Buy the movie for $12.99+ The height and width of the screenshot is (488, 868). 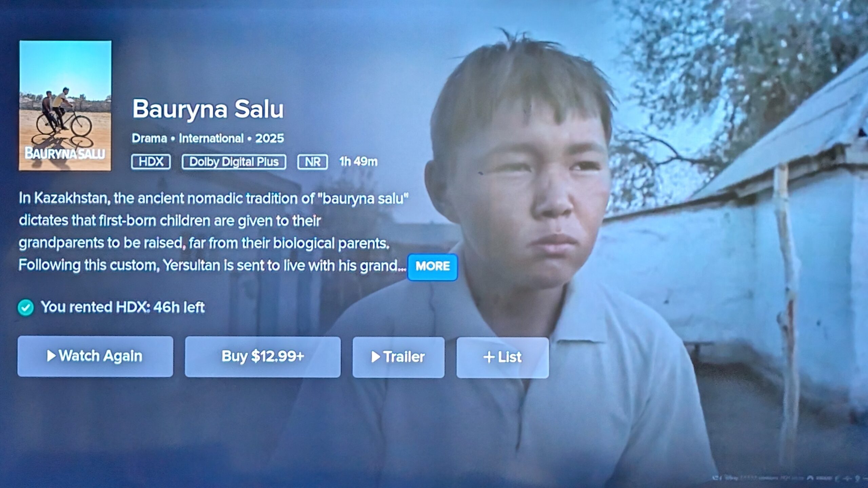pos(263,357)
